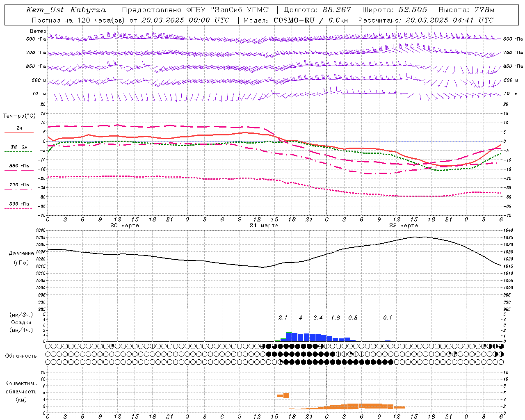Click the orange convective bar near 6 km
Viewport: 525px width, 420px height.
click(x=286, y=395)
